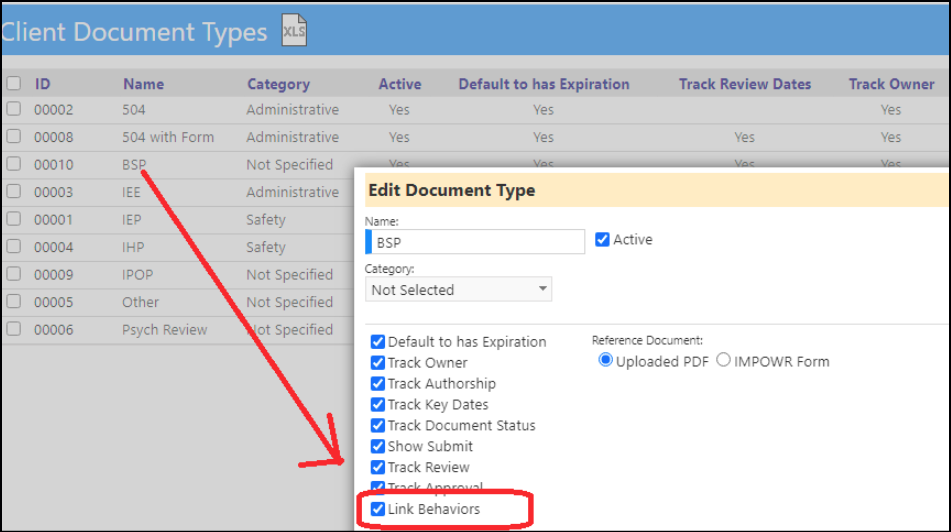Check the row checkbox for ID 00006
951x532 pixels.
[x=13, y=329]
